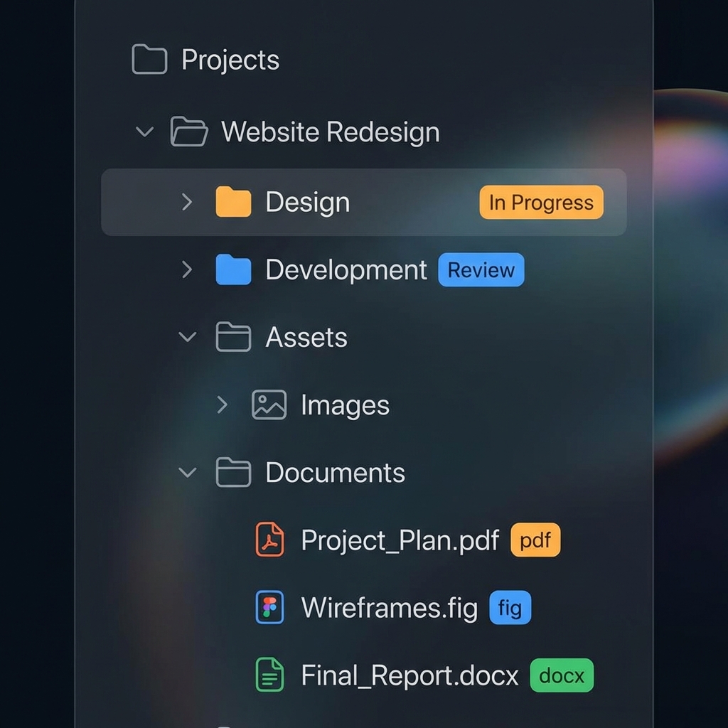Click the In Progress status badge
The height and width of the screenshot is (728, 728).
pyautogui.click(x=541, y=203)
